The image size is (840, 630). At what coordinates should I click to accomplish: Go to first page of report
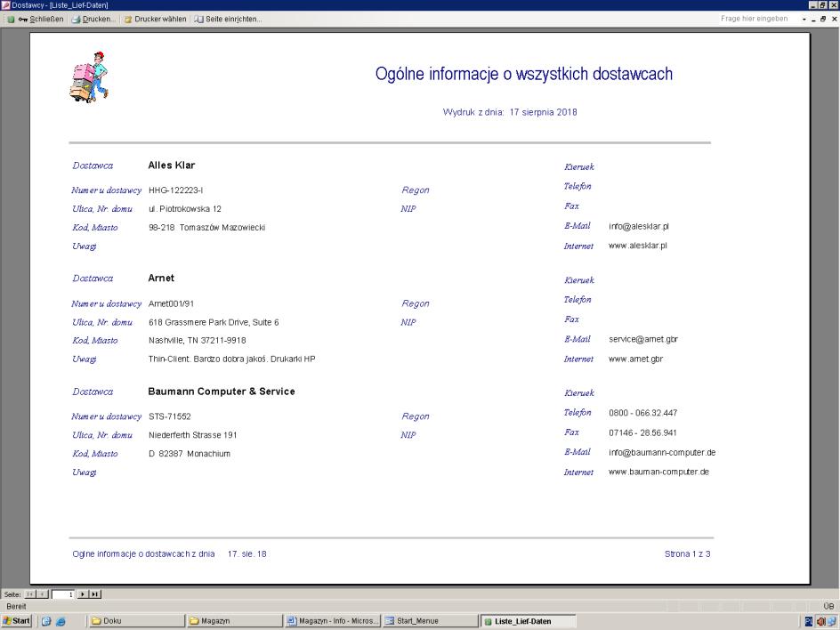point(30,594)
